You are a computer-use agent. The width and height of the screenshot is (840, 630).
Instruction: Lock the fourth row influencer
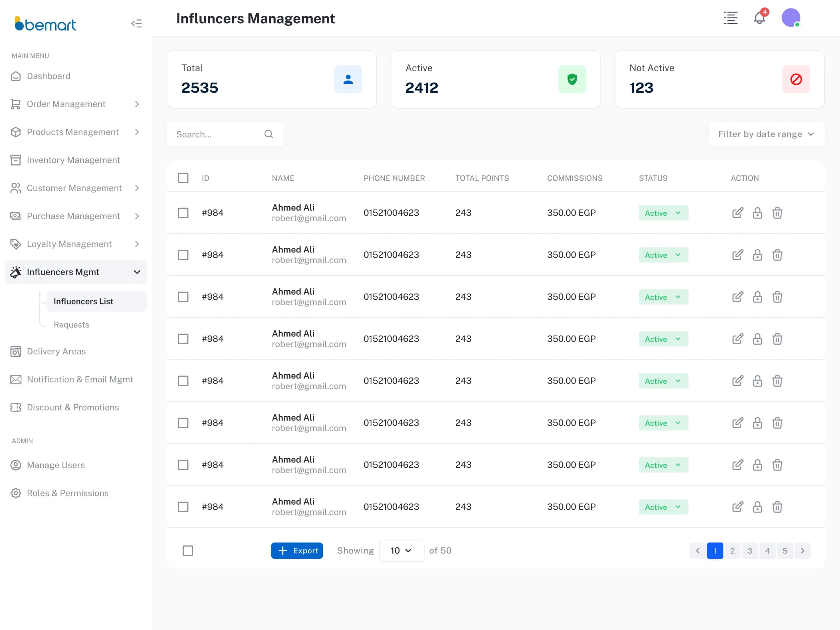point(757,339)
